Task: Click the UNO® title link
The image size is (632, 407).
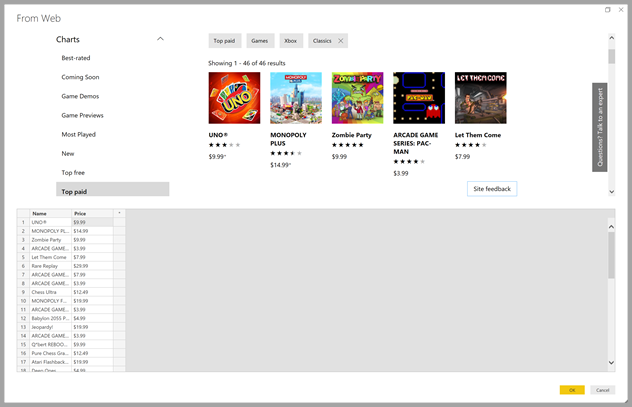Action: click(218, 135)
